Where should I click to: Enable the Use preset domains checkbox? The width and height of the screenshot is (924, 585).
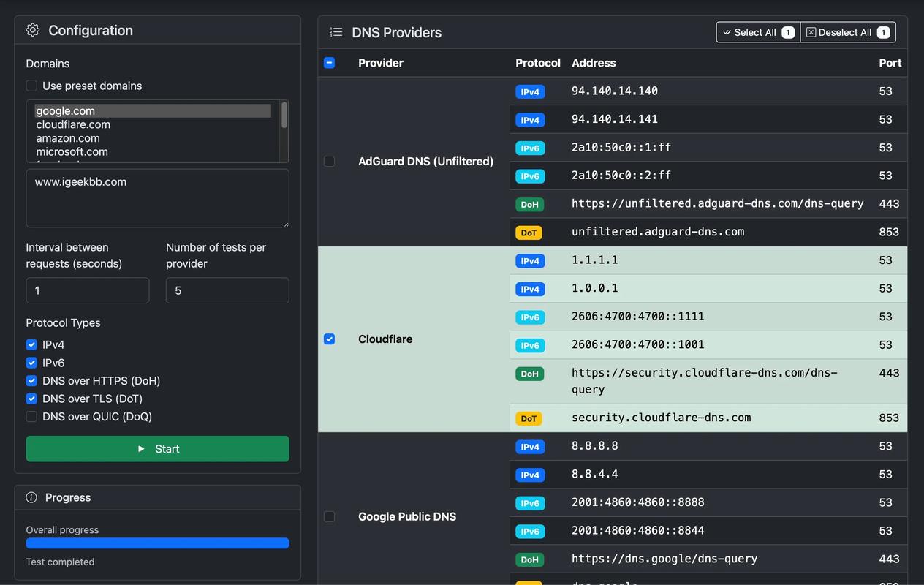(31, 86)
